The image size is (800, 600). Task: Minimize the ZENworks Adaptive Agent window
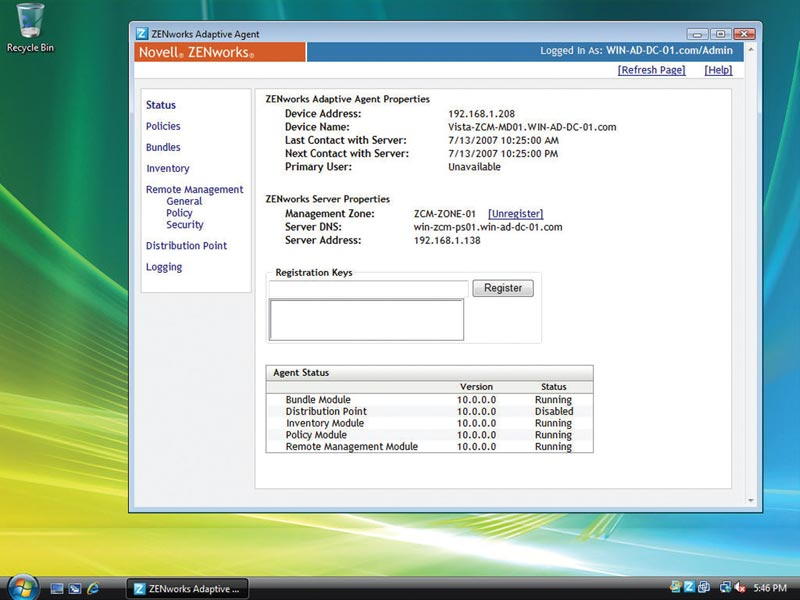point(697,34)
